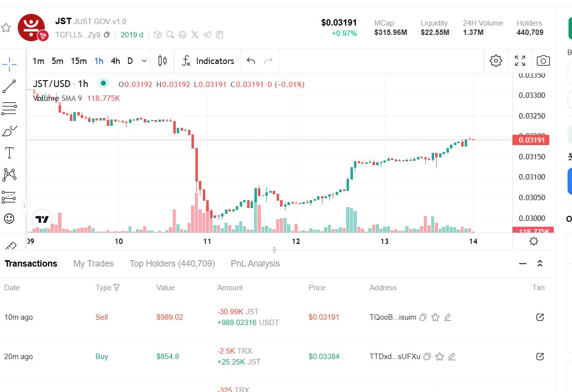This screenshot has width=572, height=392.
Task: Filter transactions by Type funnel icon
Action: (x=117, y=287)
